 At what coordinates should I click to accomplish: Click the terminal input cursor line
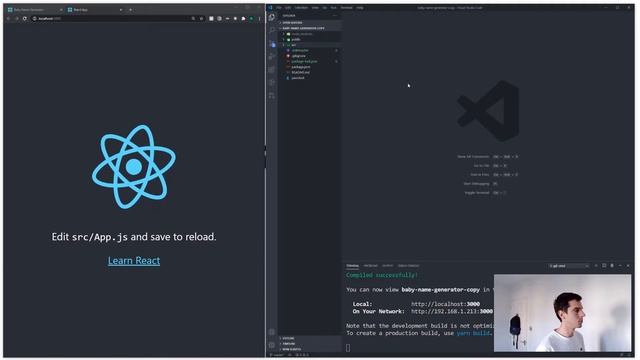348,348
